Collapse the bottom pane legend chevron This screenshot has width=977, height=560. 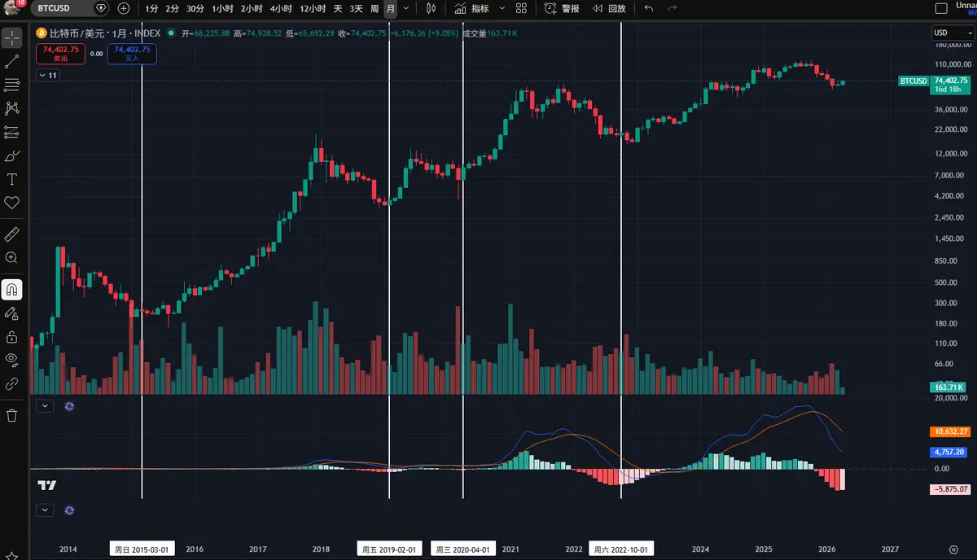pos(45,510)
